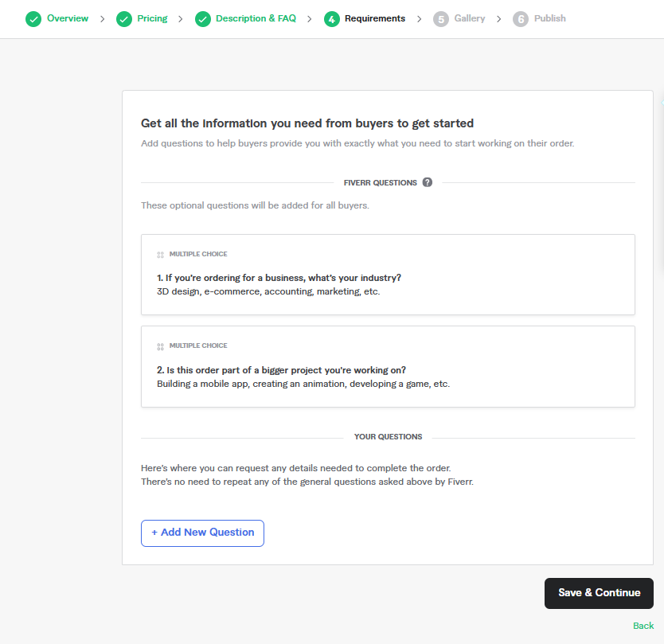Click the step 6 Publish number badge
Image resolution: width=664 pixels, height=644 pixels.
point(521,19)
